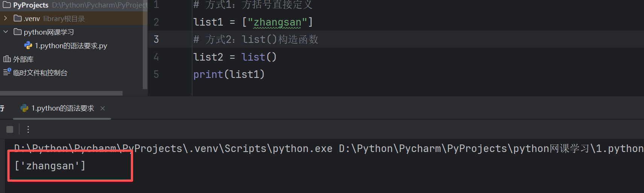Stop the running process with the stop icon
Image resolution: width=644 pixels, height=193 pixels.
pos(10,129)
